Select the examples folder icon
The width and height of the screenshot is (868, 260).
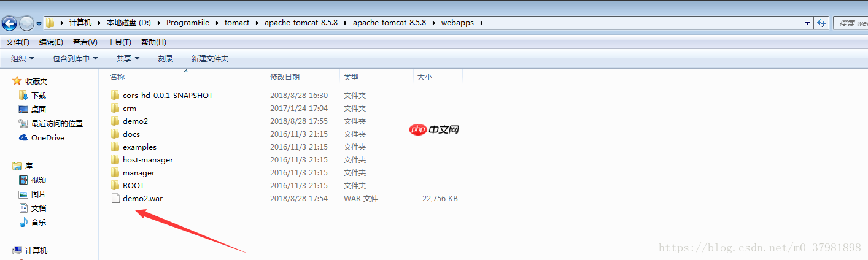115,147
